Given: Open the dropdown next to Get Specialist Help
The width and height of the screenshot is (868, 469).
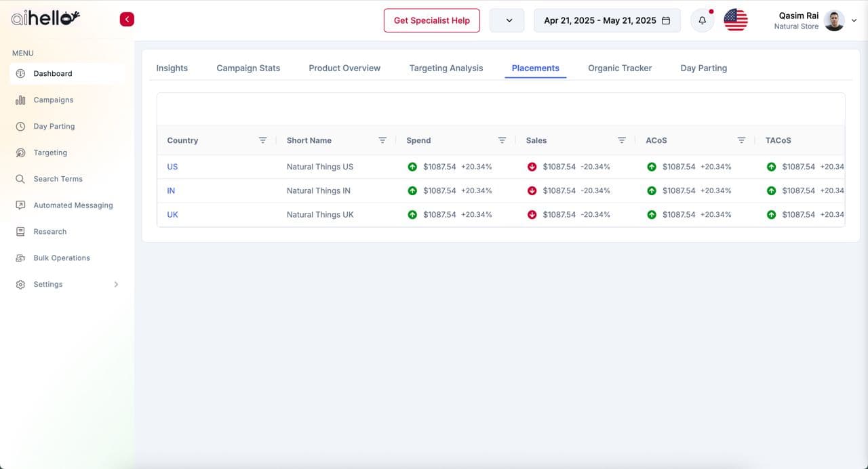Looking at the screenshot, I should coord(507,20).
